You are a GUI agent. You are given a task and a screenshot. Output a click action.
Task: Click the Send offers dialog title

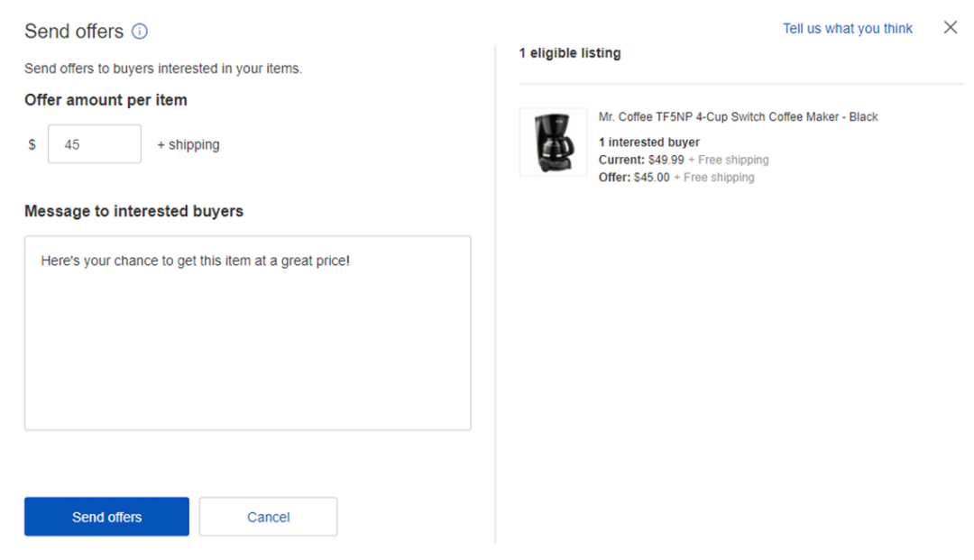pyautogui.click(x=74, y=32)
